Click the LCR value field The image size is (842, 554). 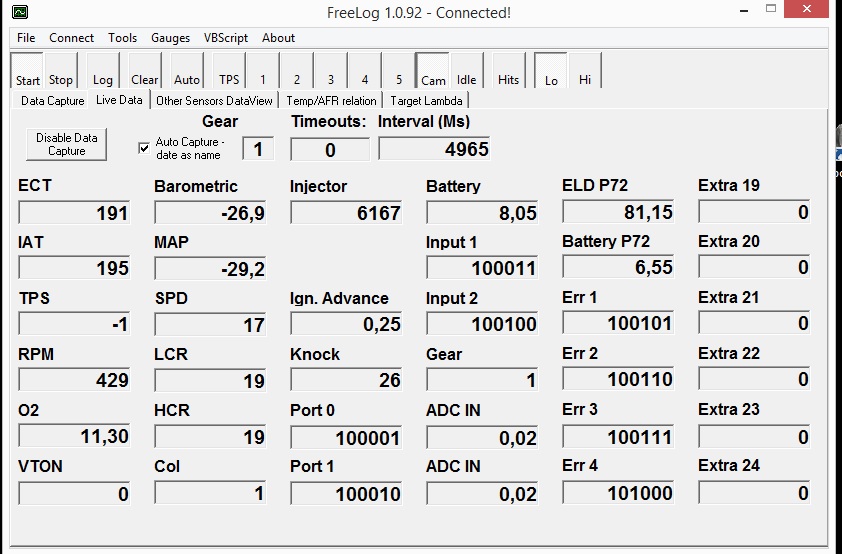tap(210, 380)
